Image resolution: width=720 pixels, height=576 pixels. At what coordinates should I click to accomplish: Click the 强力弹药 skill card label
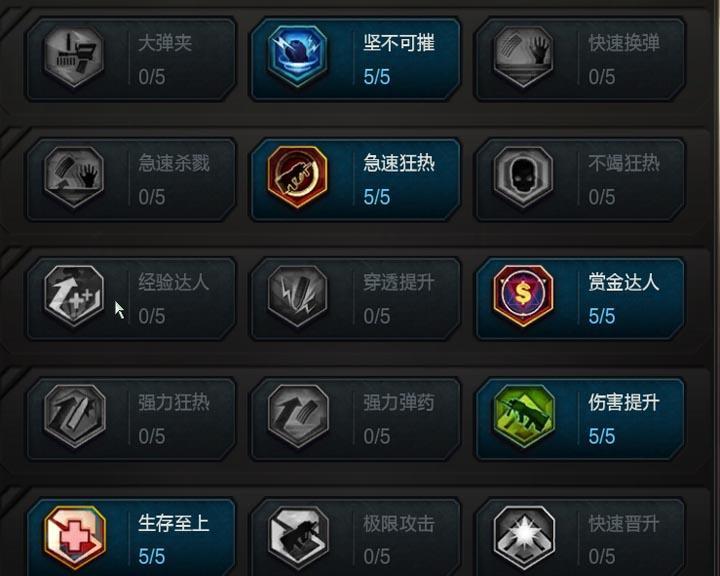click(x=399, y=403)
